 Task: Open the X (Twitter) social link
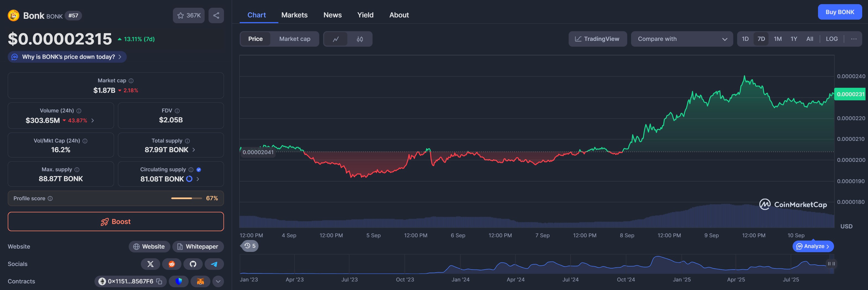point(150,264)
